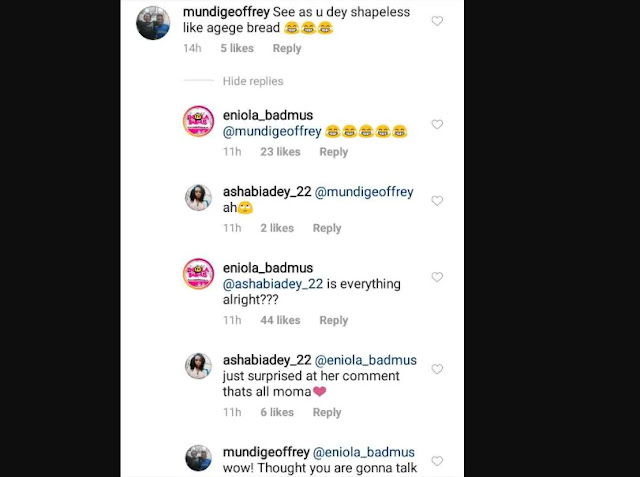
Task: Reply to eniola_badmus 23 likes comment
Action: pos(333,152)
